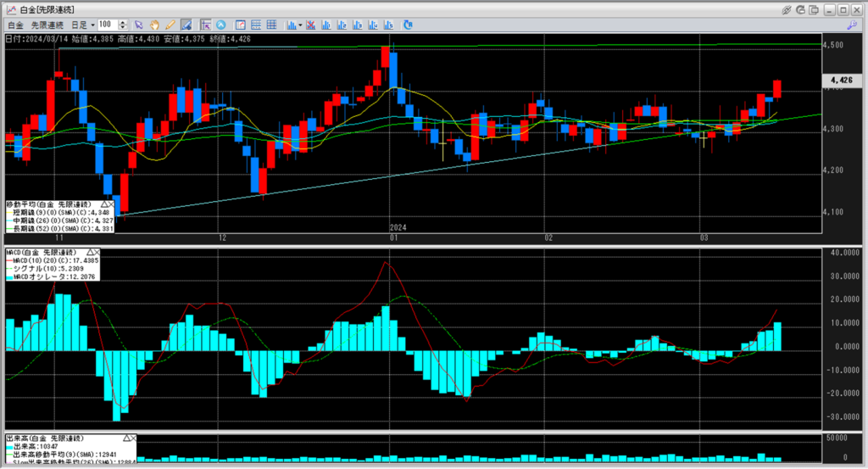Open the chart settings window icon
Screen dimensions: 868x469
tap(240, 25)
